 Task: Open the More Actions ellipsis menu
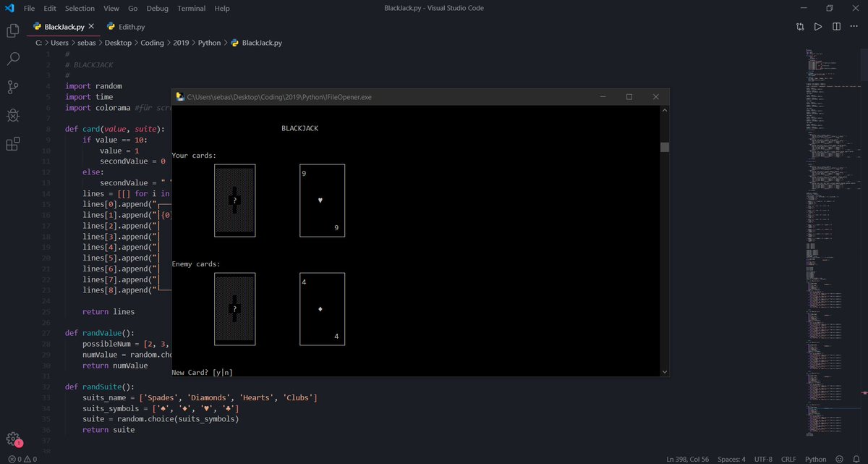[854, 27]
